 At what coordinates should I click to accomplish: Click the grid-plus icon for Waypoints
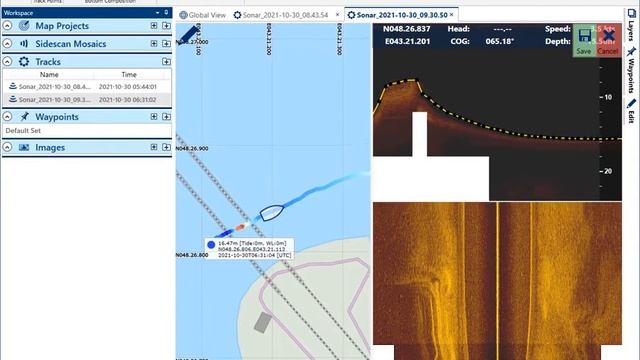coord(154,117)
